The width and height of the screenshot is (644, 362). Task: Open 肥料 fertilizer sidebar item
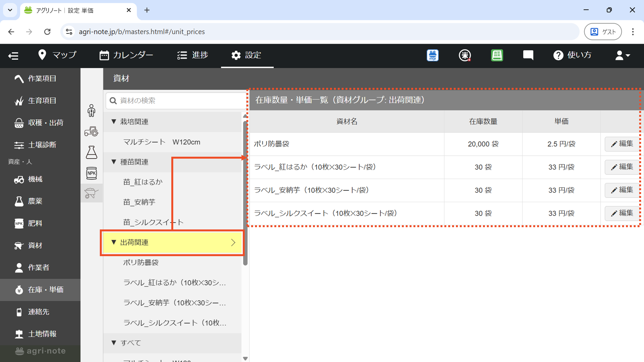point(40,223)
